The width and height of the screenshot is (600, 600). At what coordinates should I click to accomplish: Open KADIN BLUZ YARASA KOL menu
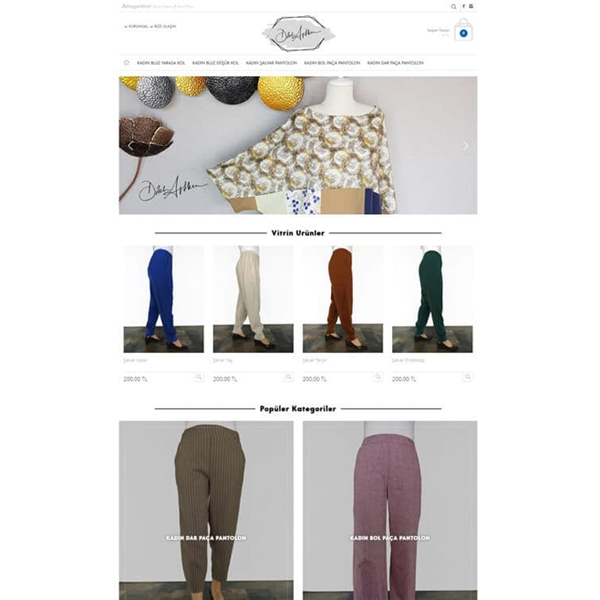pos(161,63)
